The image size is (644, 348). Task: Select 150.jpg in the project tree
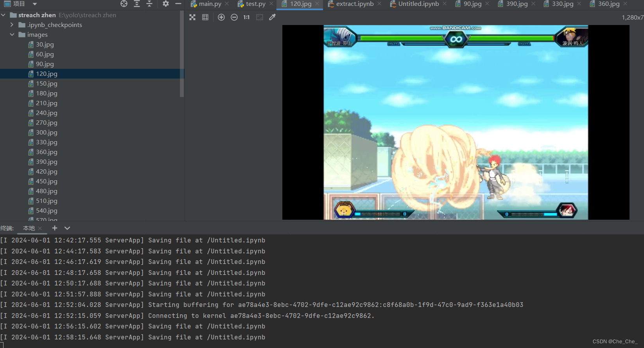coord(46,84)
